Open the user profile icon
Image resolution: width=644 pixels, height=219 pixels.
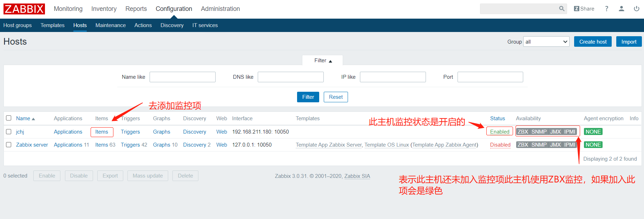pos(621,9)
